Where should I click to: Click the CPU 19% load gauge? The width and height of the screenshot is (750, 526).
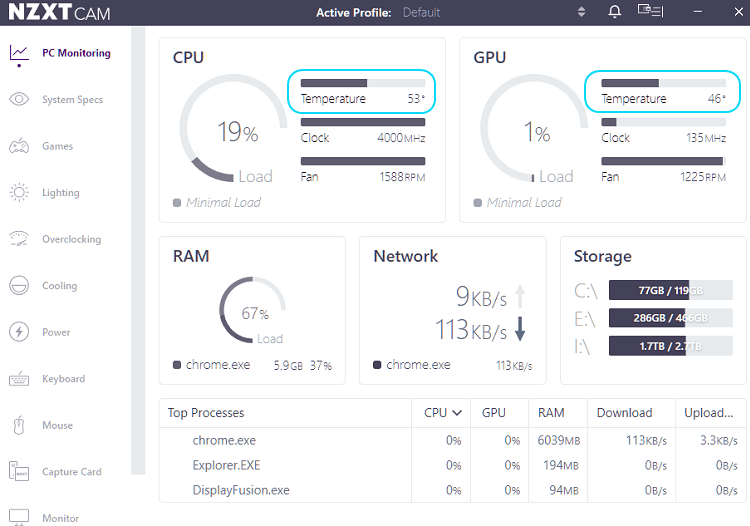233,128
